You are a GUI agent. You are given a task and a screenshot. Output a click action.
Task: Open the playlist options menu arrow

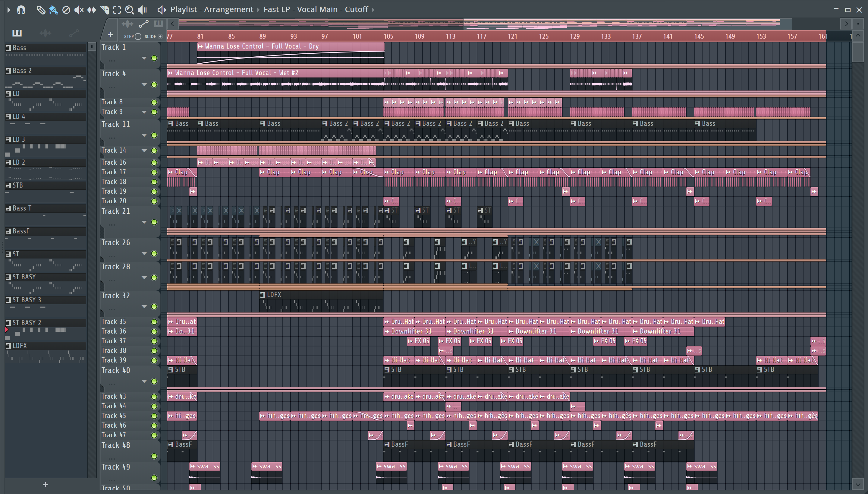8,10
